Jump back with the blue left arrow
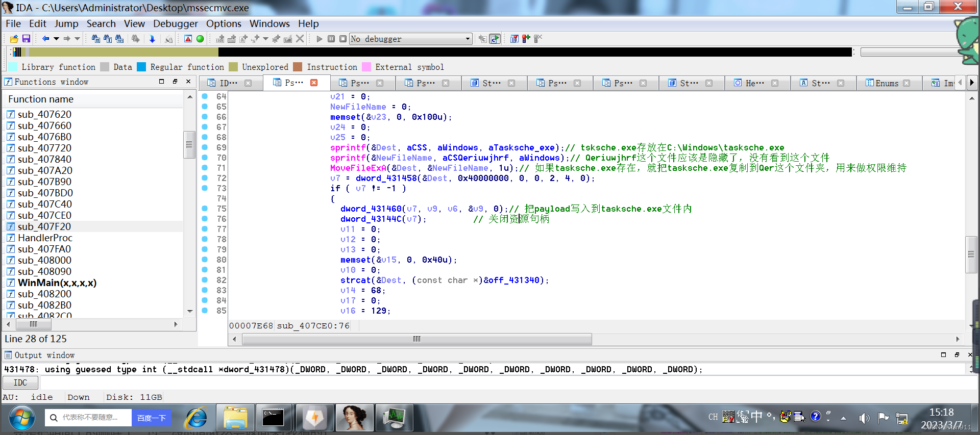Screen dimensions: 980x435 [45, 39]
